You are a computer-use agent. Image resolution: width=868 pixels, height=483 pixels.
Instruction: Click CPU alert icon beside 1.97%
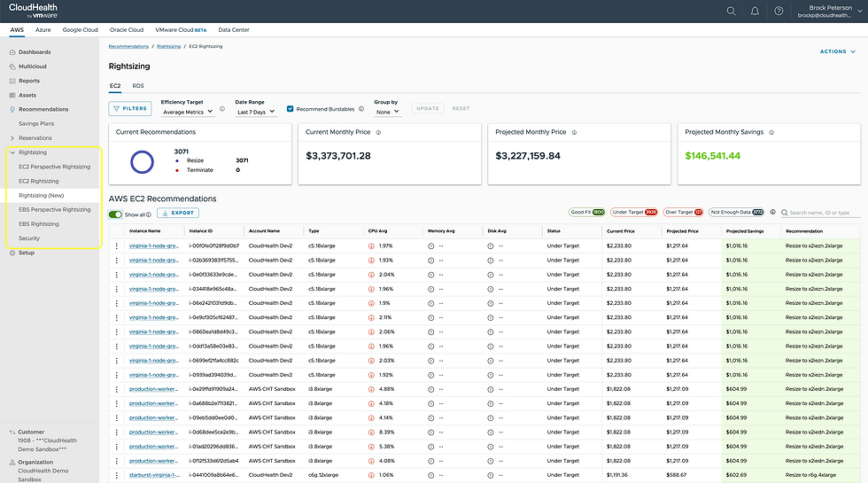pyautogui.click(x=371, y=246)
